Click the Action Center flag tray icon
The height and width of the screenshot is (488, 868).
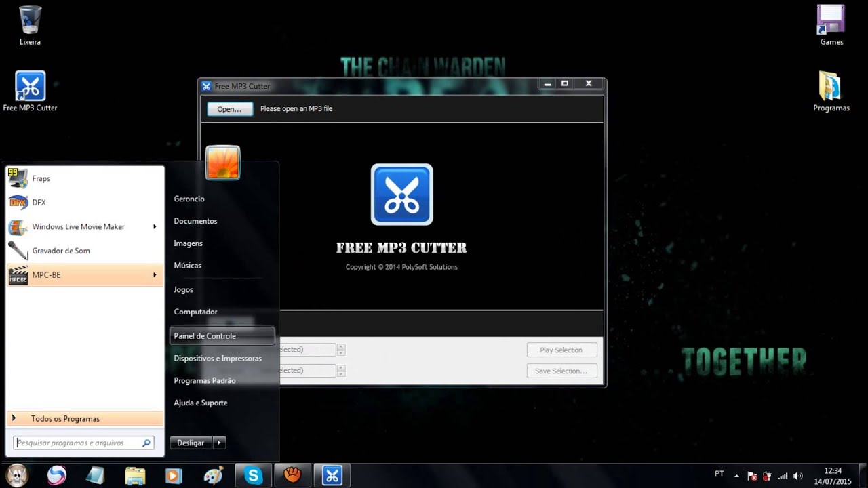(x=752, y=476)
